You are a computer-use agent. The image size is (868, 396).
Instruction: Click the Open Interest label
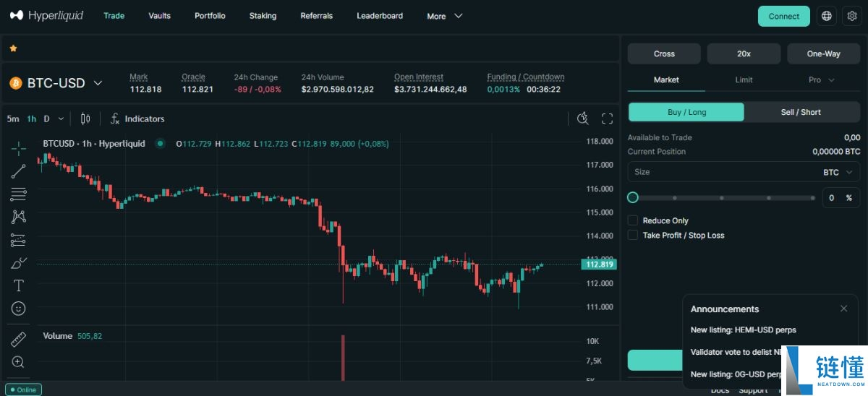pos(419,77)
